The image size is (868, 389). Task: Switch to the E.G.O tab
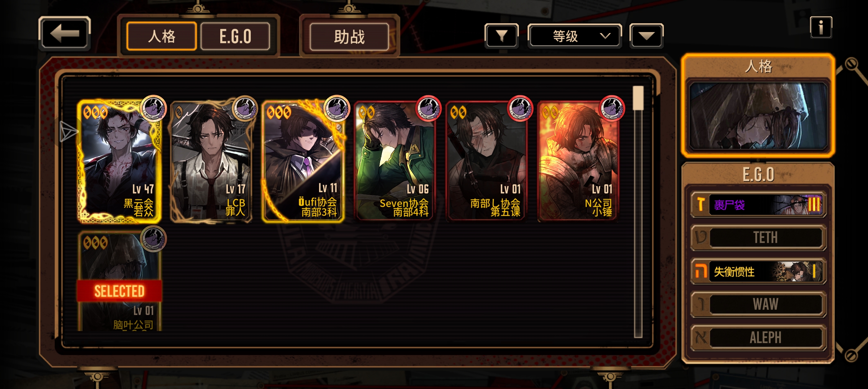click(x=235, y=36)
